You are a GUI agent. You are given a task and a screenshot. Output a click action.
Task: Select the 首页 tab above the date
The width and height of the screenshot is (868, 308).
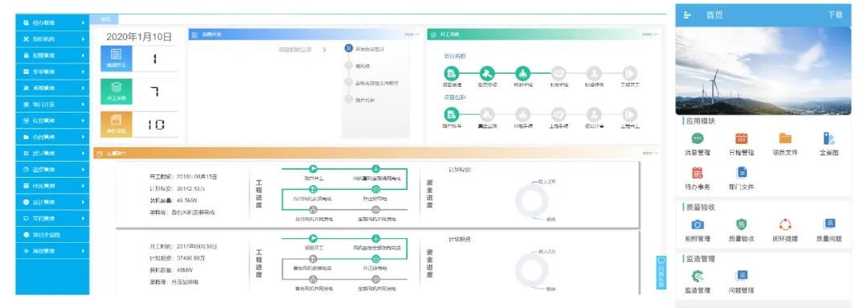(x=105, y=19)
